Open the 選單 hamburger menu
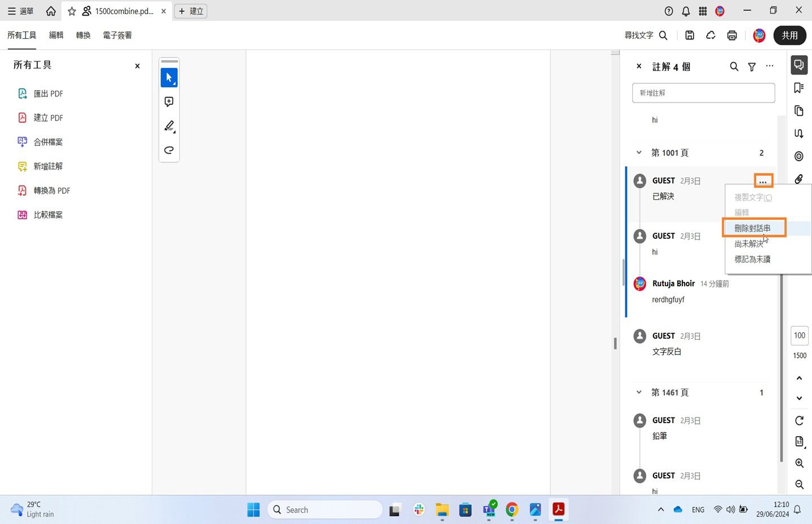This screenshot has height=524, width=812. pos(20,11)
